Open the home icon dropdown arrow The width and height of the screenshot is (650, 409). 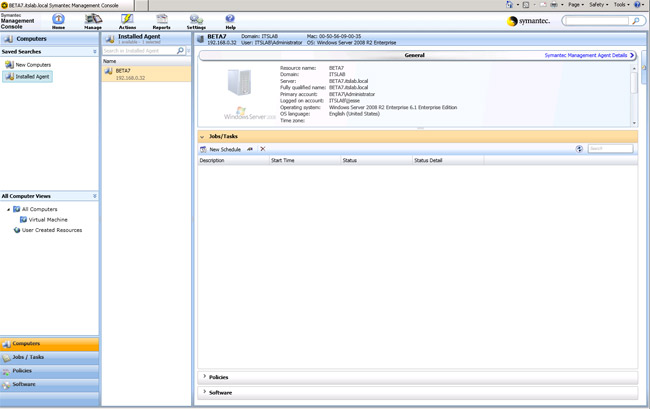517,5
